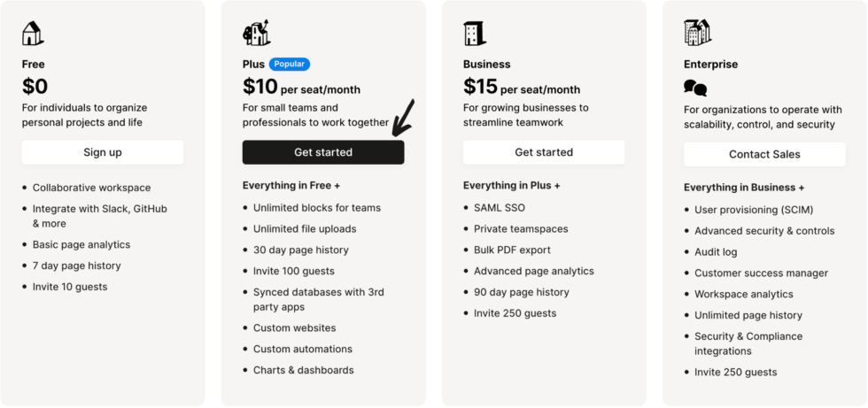
Task: Click the Plus plan house-with-tree icon
Action: [256, 34]
